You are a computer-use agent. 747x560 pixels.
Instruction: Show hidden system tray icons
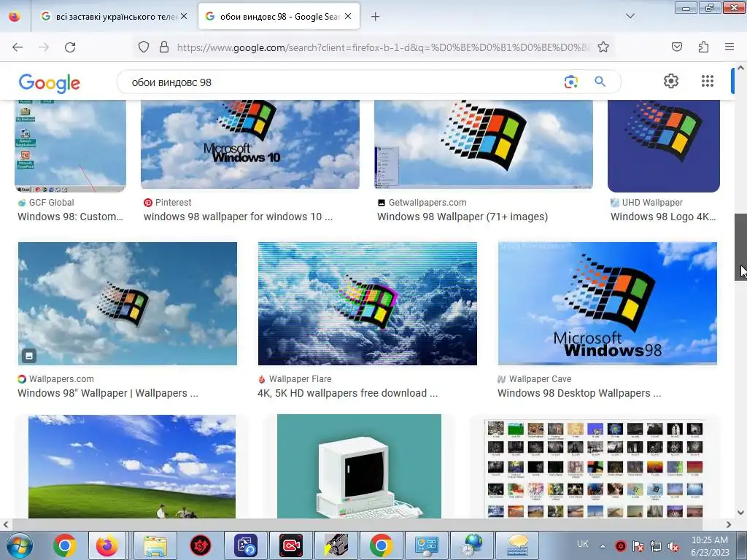pyautogui.click(x=603, y=546)
